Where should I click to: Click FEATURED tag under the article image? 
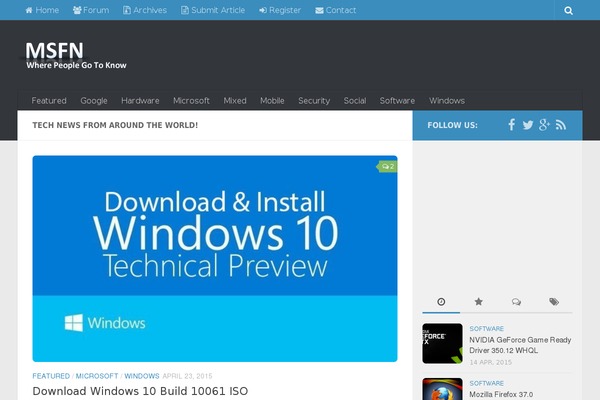coord(51,376)
